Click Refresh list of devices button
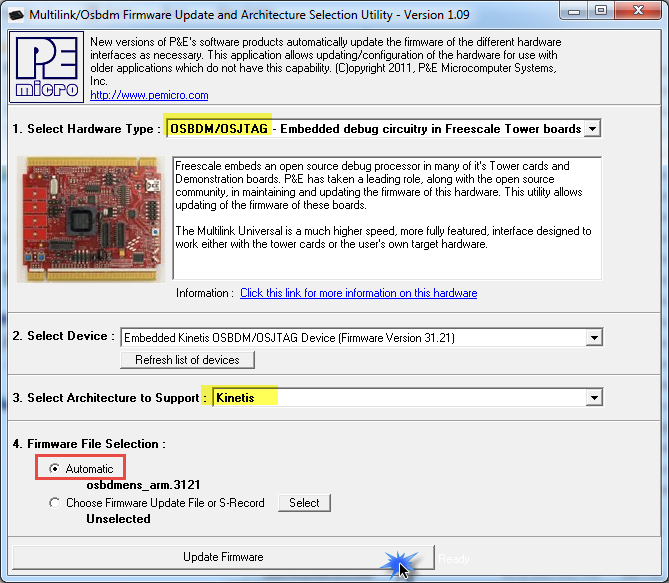 [187, 360]
